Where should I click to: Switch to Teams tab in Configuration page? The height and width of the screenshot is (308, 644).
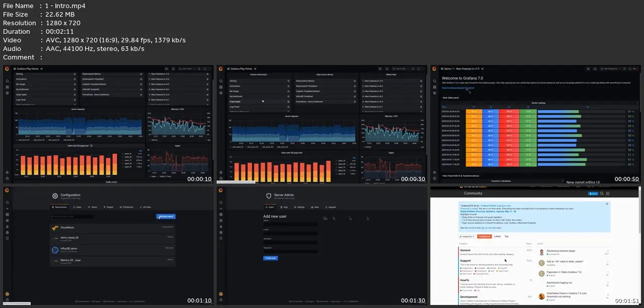click(92, 207)
